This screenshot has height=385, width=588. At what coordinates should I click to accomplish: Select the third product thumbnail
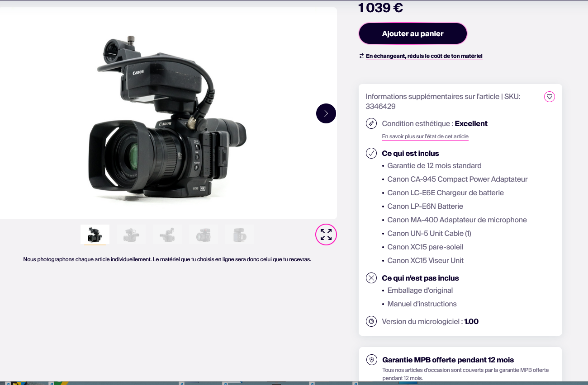tap(167, 235)
